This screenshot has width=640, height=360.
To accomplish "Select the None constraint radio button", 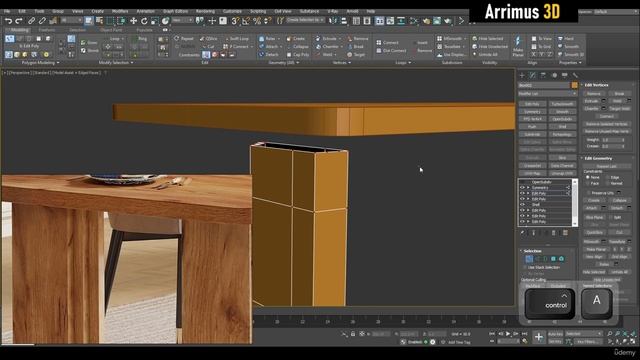I will (588, 178).
